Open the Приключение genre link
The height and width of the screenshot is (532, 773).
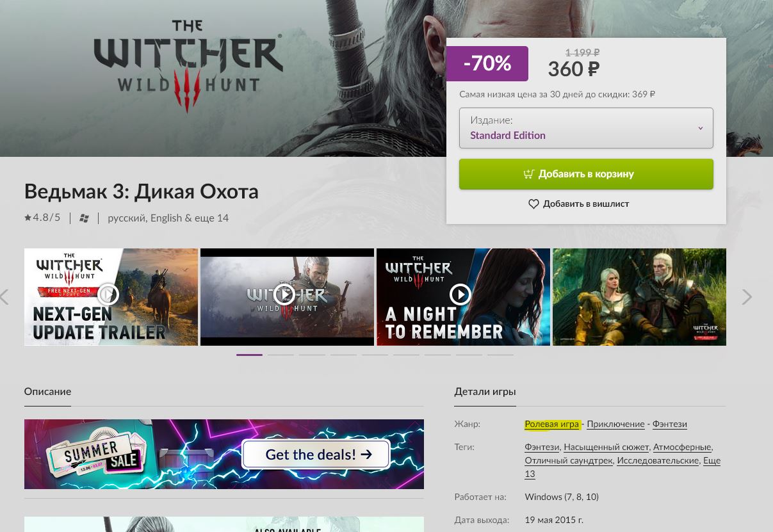[615, 424]
